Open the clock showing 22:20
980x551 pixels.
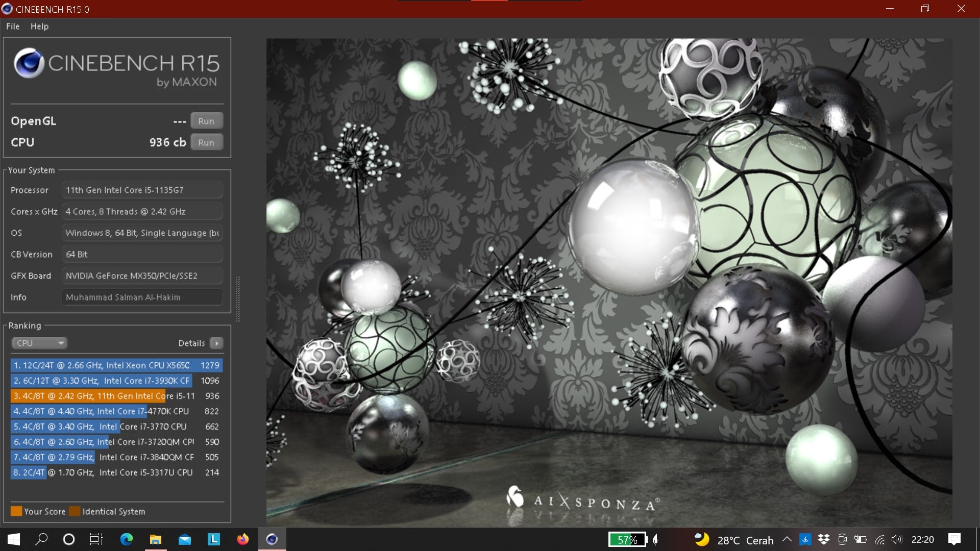923,539
